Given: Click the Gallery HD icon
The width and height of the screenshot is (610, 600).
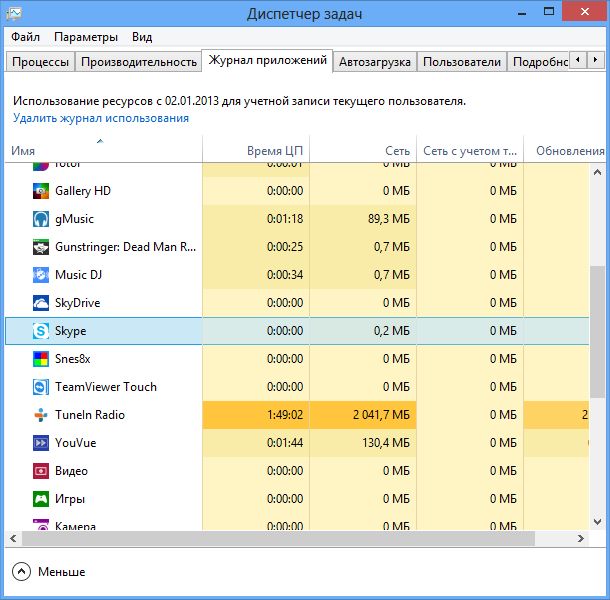Looking at the screenshot, I should click(x=41, y=191).
